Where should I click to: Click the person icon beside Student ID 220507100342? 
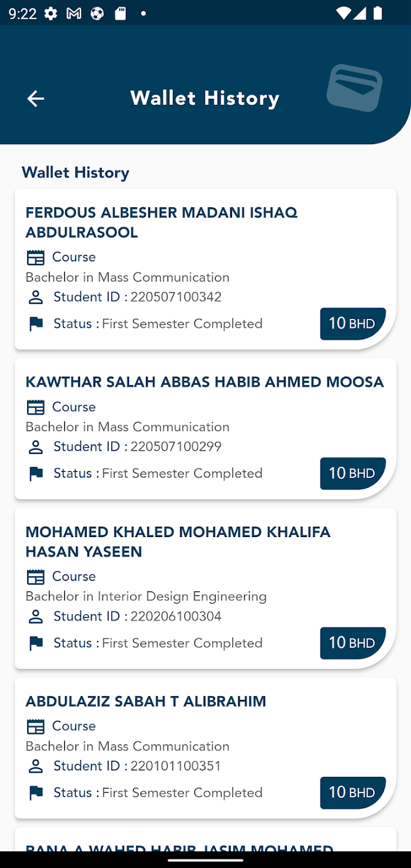(x=36, y=297)
